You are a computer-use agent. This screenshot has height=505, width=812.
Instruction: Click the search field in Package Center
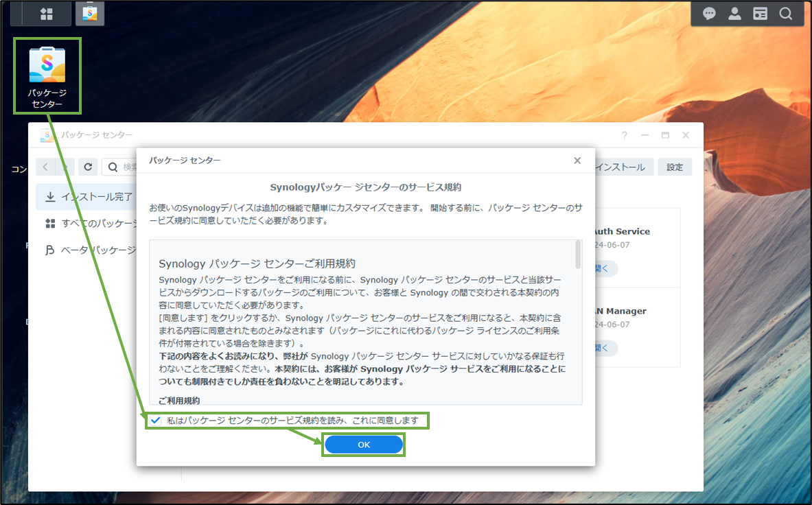click(x=119, y=167)
